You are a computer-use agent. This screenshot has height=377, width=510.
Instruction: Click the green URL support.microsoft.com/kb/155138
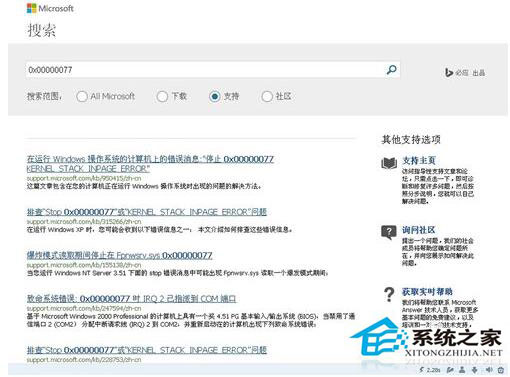(x=84, y=265)
